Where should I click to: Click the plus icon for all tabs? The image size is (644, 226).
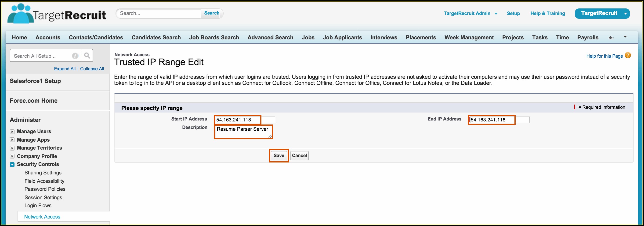611,38
